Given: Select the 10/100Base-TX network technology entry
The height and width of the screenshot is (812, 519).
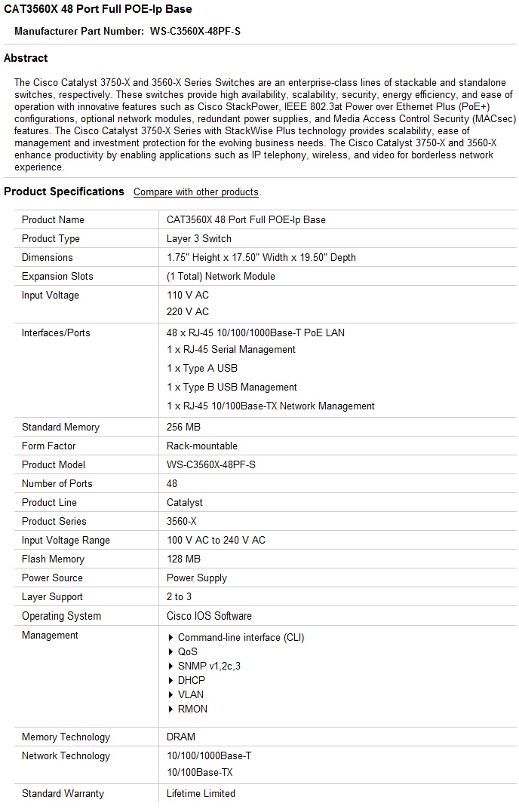Looking at the screenshot, I should click(x=200, y=773).
